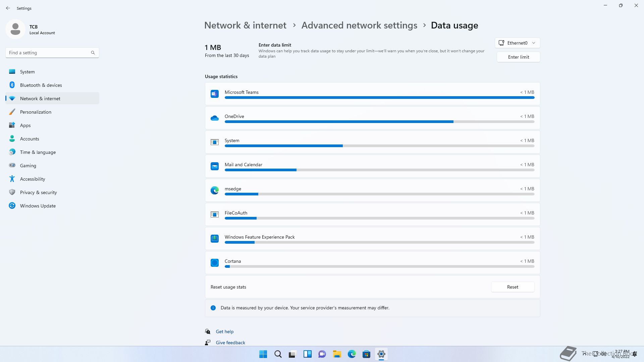Image resolution: width=644 pixels, height=362 pixels.
Task: Click the 'Usage statistics' heading
Action: [221, 76]
